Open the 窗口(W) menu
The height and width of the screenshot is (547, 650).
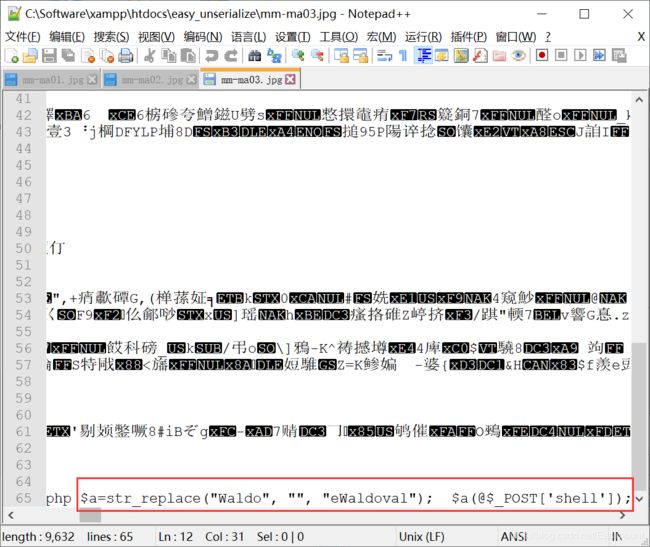pyautogui.click(x=515, y=37)
